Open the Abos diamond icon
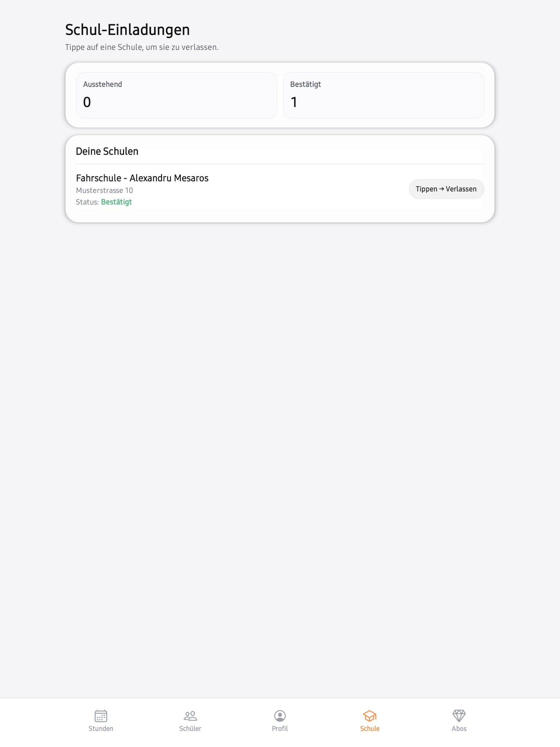Viewport: 560px width, 747px height. click(x=459, y=716)
